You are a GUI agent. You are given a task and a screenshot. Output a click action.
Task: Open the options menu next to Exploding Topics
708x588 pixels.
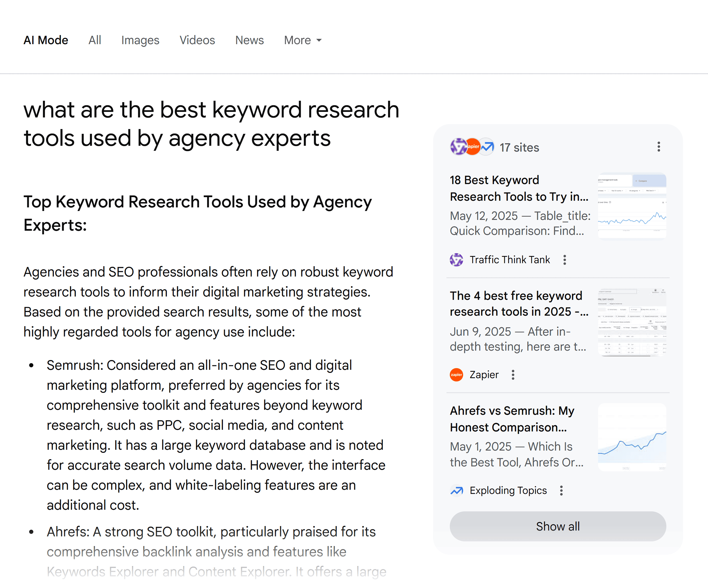coord(561,490)
